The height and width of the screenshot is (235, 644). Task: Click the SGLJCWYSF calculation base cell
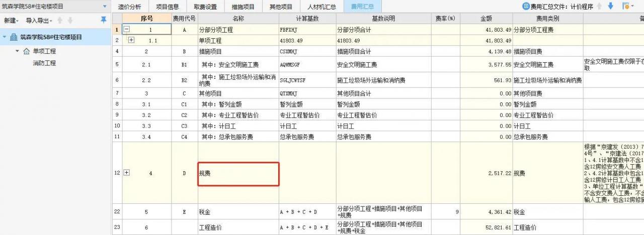(307, 80)
